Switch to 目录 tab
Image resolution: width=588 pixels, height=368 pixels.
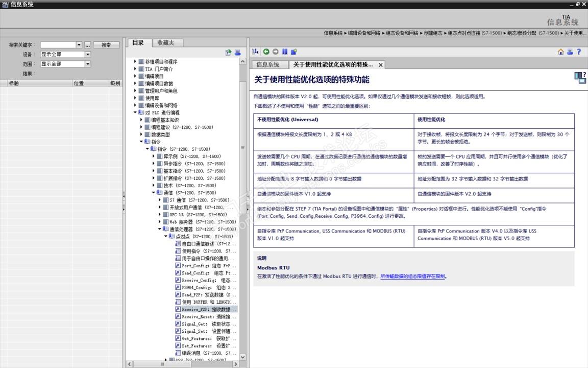click(x=138, y=43)
